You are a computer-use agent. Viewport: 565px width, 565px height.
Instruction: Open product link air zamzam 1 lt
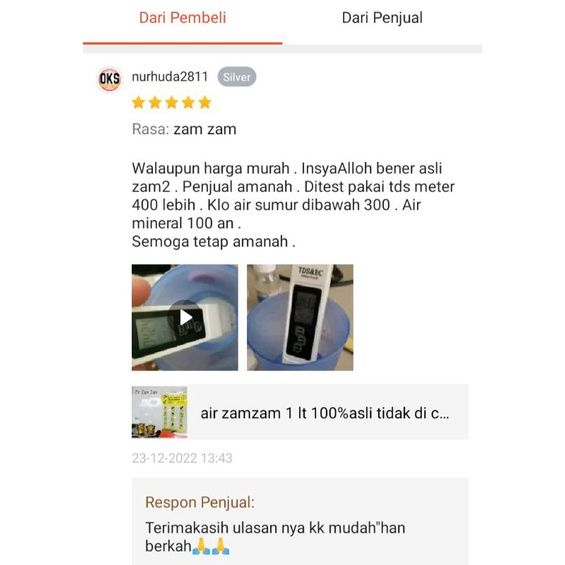(x=325, y=413)
